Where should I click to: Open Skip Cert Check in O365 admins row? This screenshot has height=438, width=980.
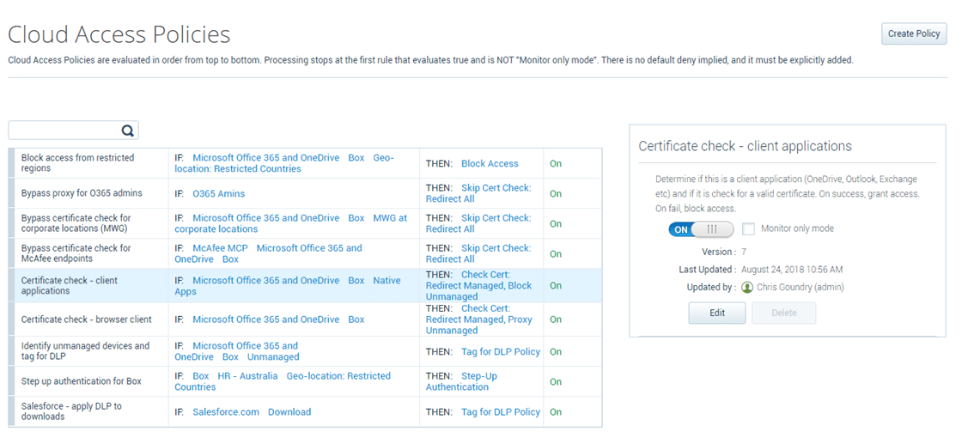(478, 194)
